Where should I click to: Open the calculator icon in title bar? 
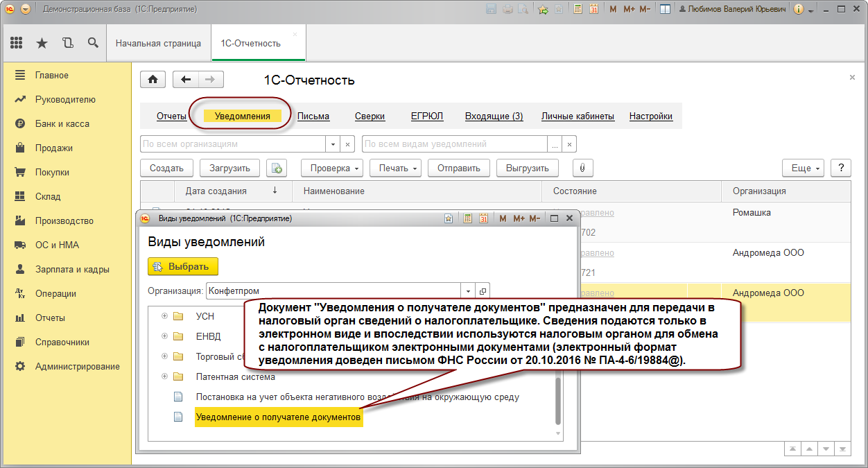(x=578, y=10)
